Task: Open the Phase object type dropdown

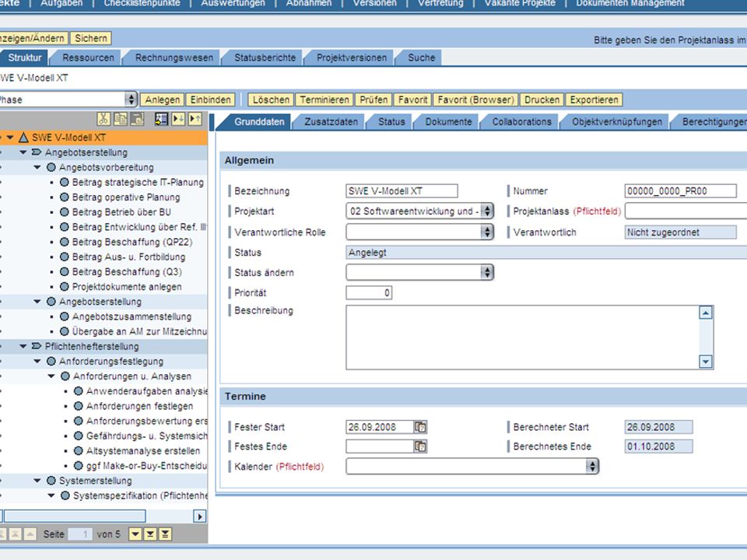Action: tap(131, 99)
